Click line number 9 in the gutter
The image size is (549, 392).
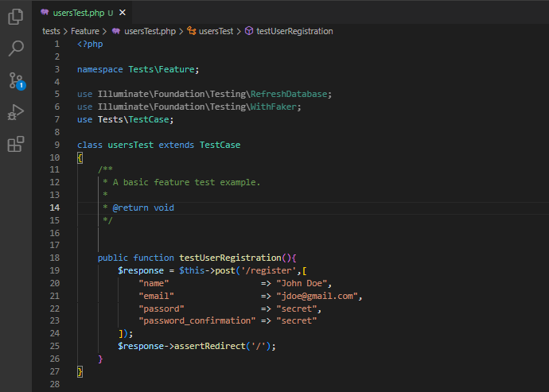point(57,145)
